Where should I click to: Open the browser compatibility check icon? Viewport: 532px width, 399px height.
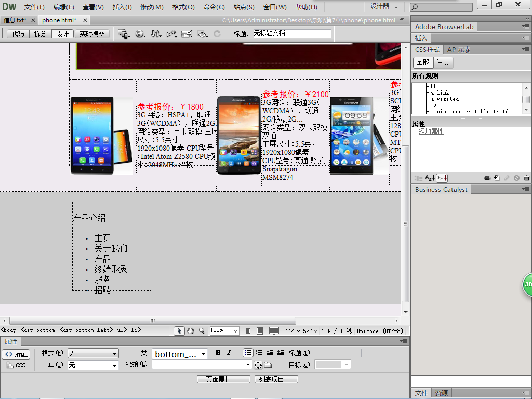187,34
